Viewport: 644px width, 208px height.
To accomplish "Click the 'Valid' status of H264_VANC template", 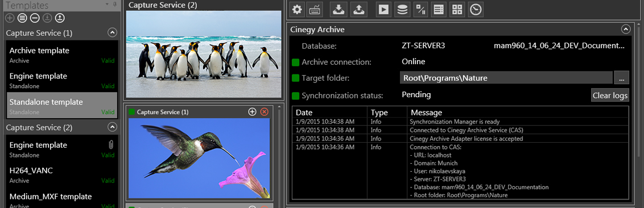I will pos(108,181).
